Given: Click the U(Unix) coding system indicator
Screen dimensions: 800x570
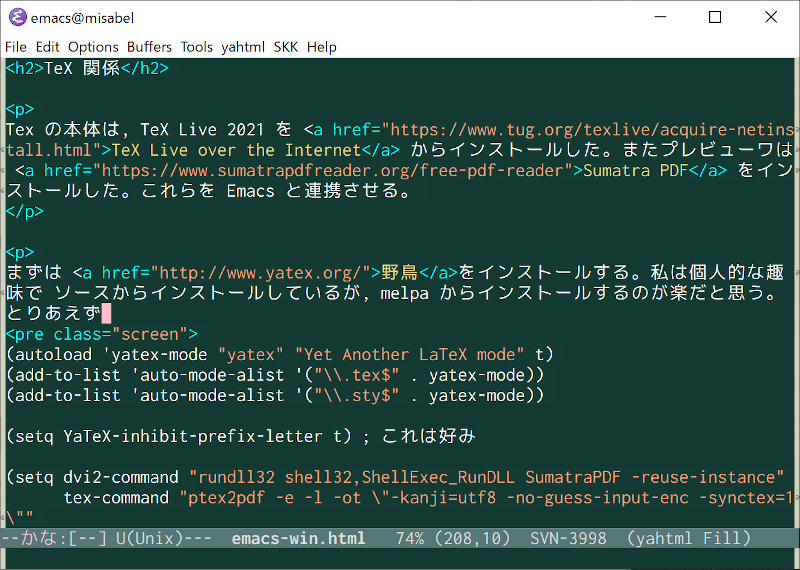Looking at the screenshot, I should click(x=149, y=538).
